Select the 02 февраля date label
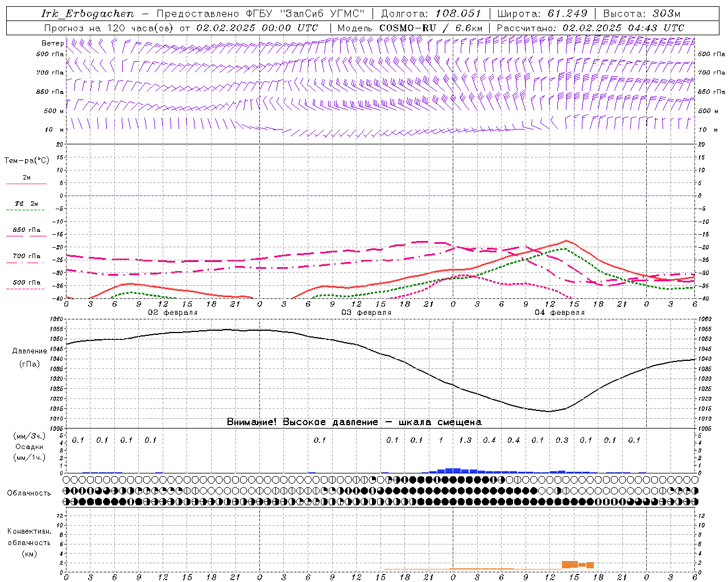 click(x=173, y=313)
